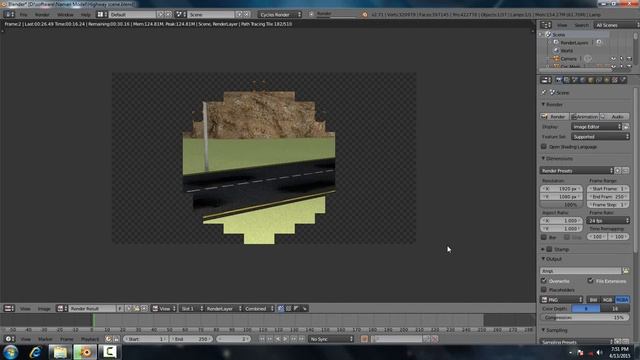Open the All Scenes outliner filter dropdown
Viewport: 640px width, 360px height.
click(616, 25)
